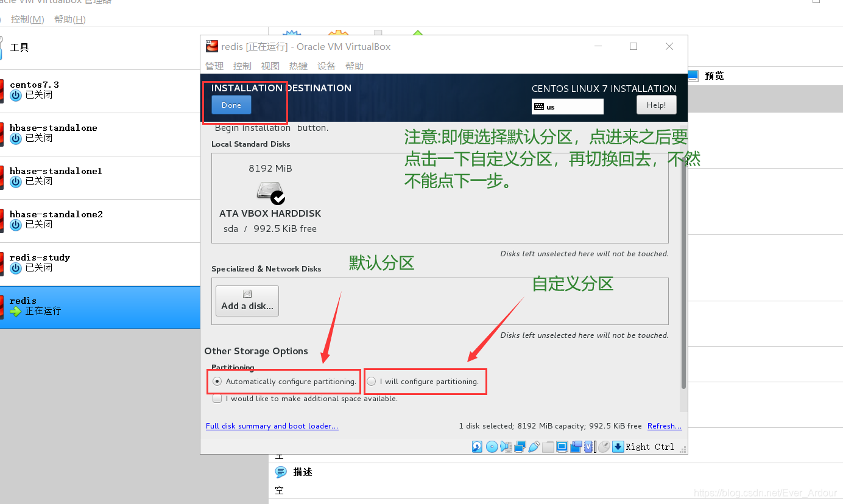
Task: Open the 设备 menu in redis VM window
Action: click(326, 66)
